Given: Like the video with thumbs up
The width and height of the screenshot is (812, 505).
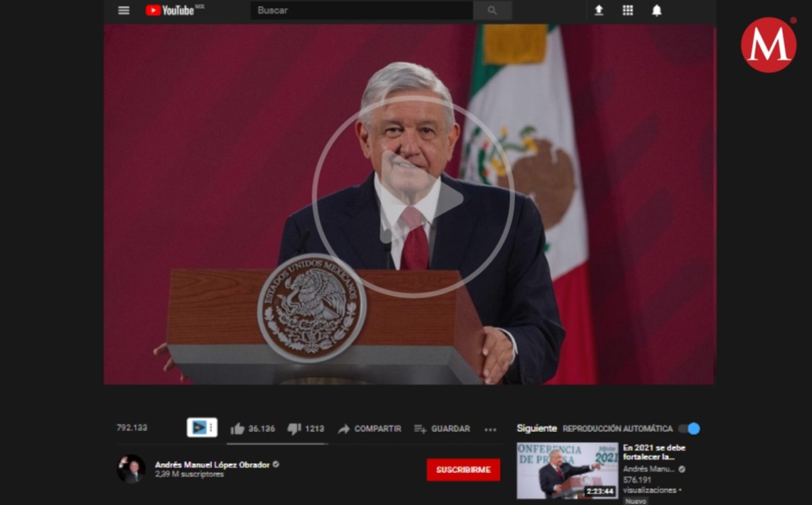Looking at the screenshot, I should click(x=238, y=429).
